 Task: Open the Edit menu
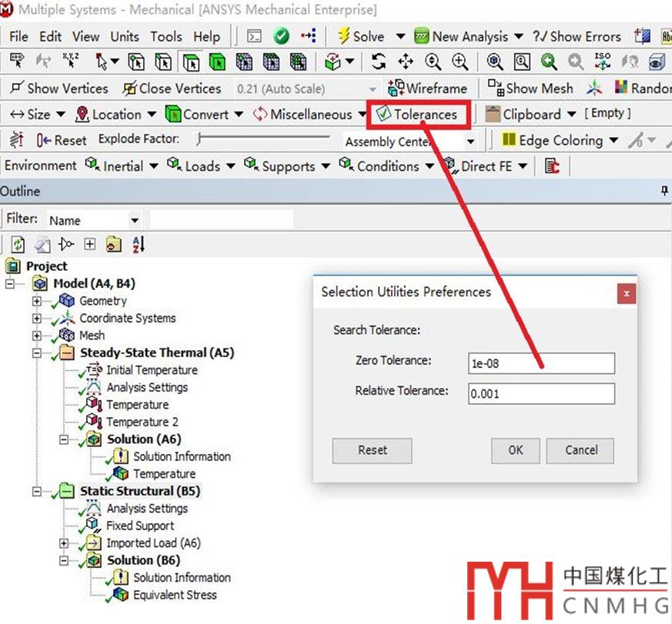[51, 37]
